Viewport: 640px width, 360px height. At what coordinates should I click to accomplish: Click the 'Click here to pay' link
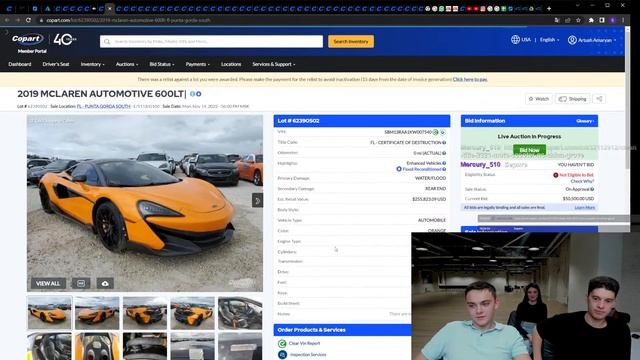coord(470,79)
